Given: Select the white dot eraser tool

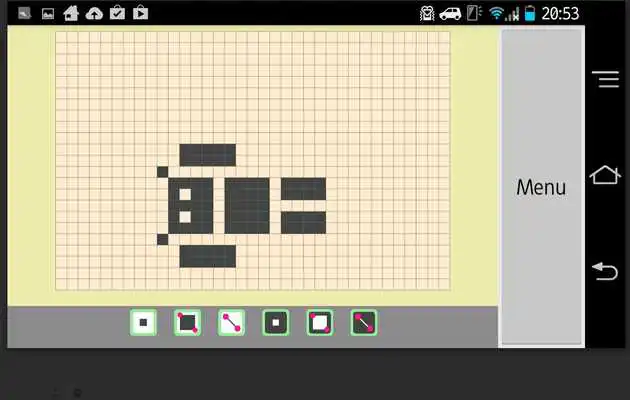Looking at the screenshot, I should [276, 323].
